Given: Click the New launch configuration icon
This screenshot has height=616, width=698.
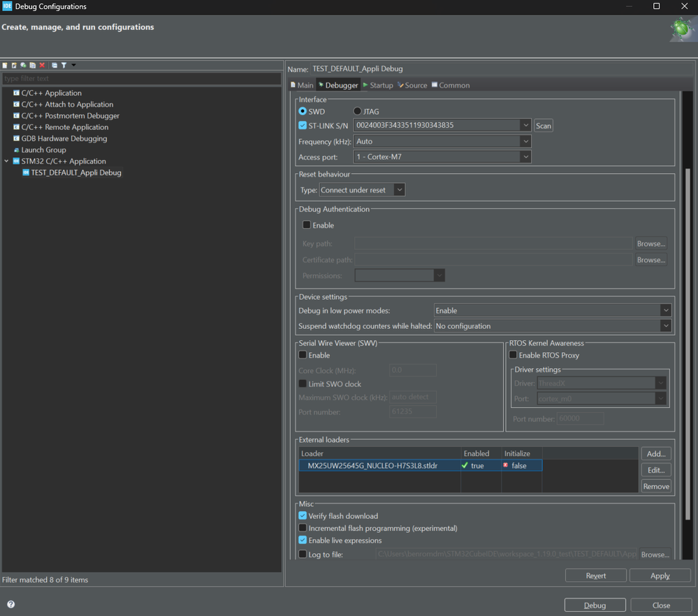Looking at the screenshot, I should [5, 65].
